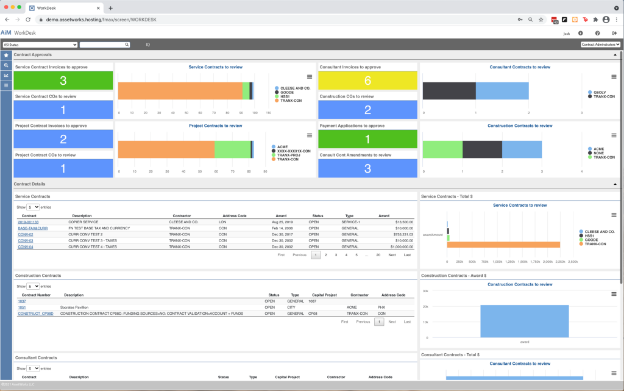The image size is (624, 391).
Task: Open Consultant Contracts to review chart menu
Action: pos(614,77)
